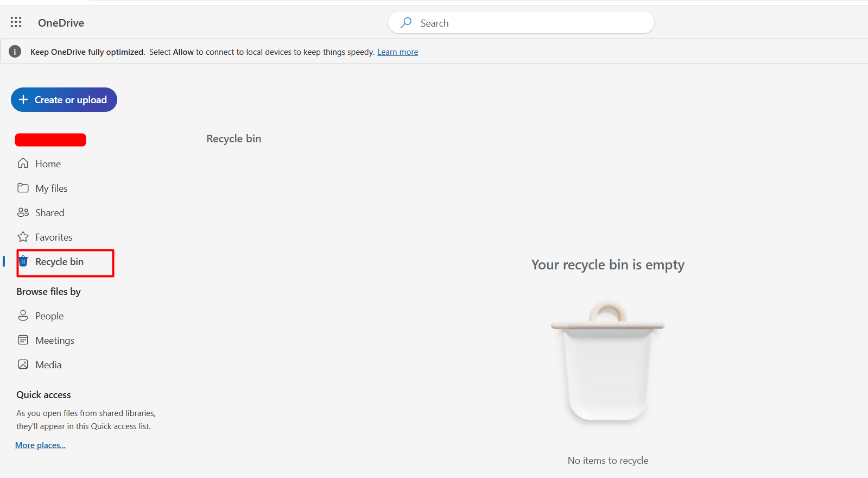Image resolution: width=868 pixels, height=478 pixels.
Task: Click the 'Browse files by' heading
Action: point(48,292)
